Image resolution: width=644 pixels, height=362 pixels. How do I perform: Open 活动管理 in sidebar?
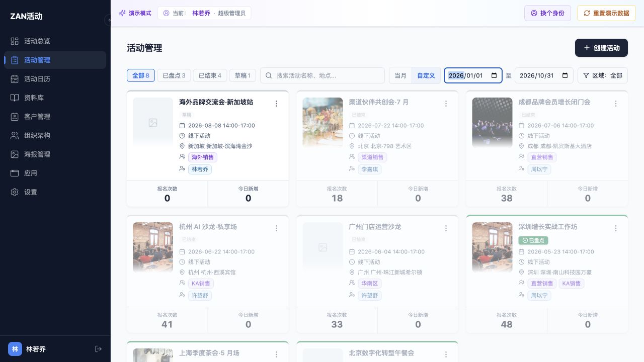[55, 60]
